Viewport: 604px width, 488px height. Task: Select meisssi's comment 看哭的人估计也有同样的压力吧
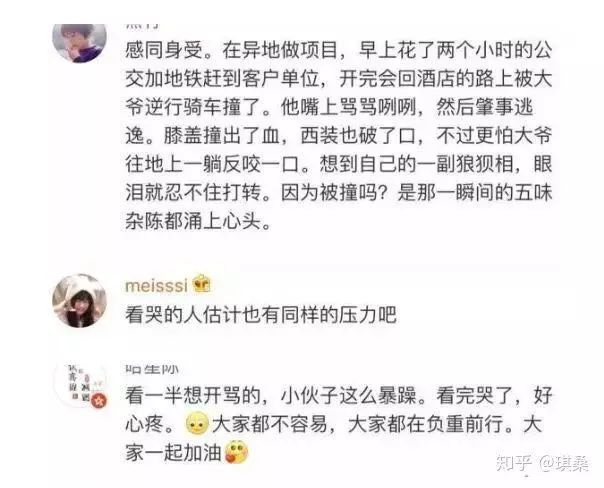pos(261,315)
